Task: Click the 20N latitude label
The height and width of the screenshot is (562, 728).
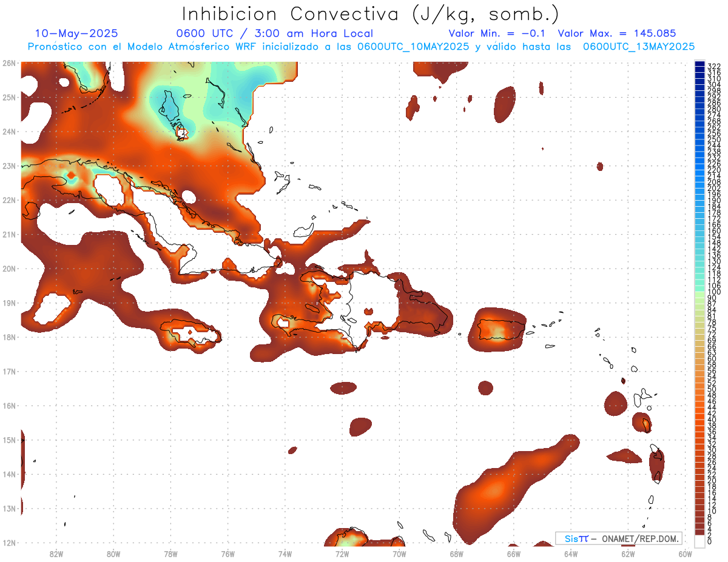Action: (9, 268)
